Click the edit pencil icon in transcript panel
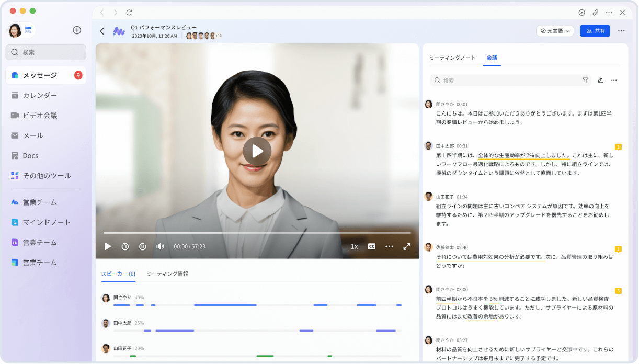 (600, 81)
